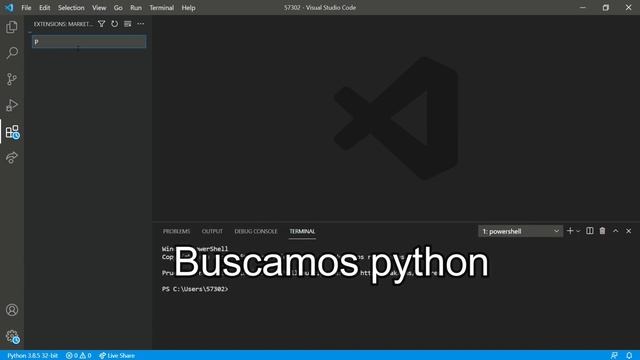Split the terminal panel
Screen dimensions: 640x360
(590, 231)
